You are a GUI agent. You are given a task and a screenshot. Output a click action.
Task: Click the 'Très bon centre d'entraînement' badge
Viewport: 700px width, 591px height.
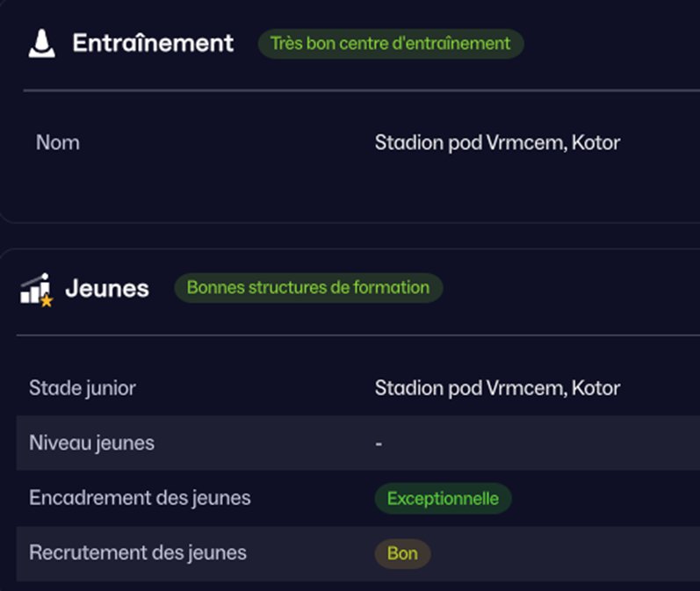[390, 43]
